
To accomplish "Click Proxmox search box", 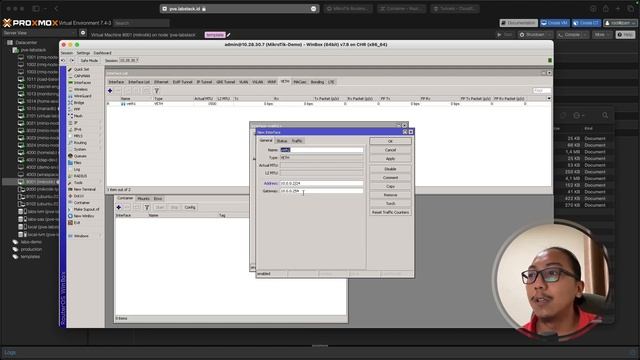I will tap(141, 23).
